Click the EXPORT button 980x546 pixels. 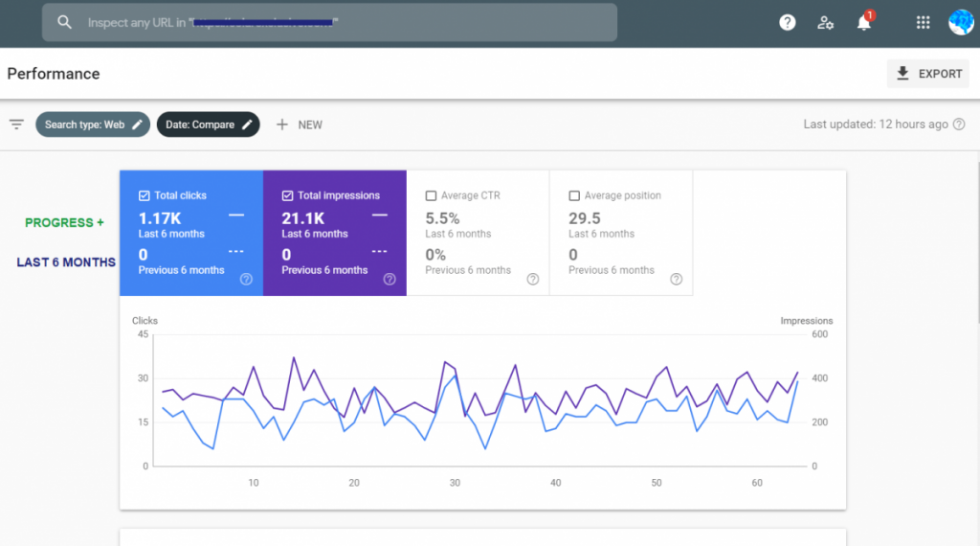pyautogui.click(x=928, y=74)
